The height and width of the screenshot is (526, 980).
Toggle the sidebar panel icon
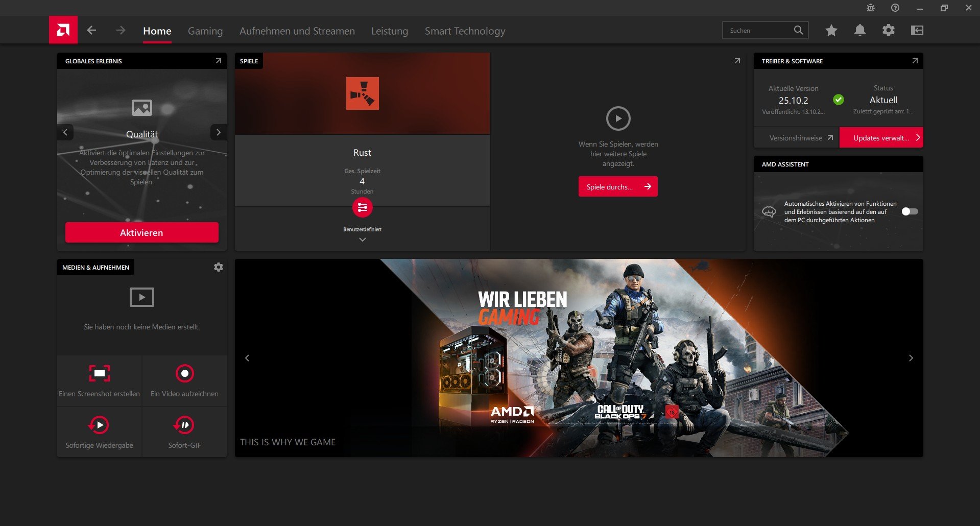(x=917, y=31)
